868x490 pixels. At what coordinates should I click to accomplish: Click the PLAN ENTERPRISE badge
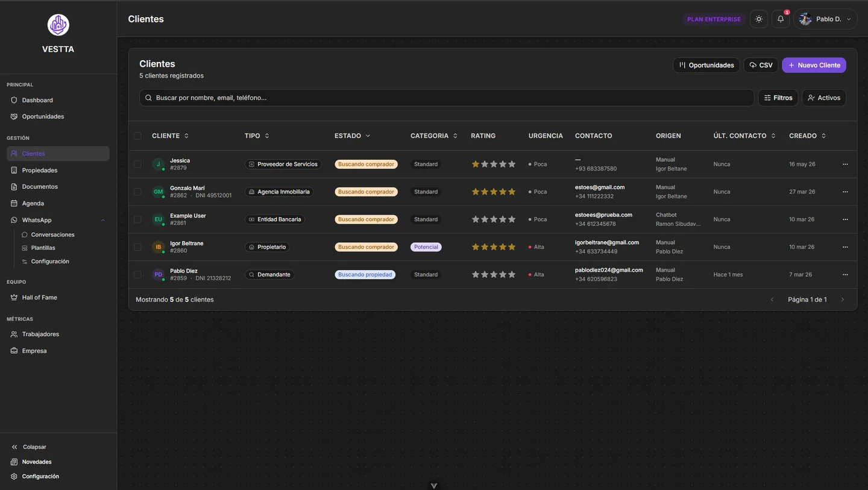(714, 19)
